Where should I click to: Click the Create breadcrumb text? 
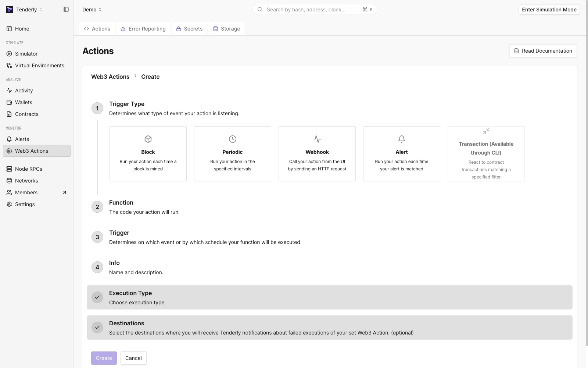[x=150, y=77]
